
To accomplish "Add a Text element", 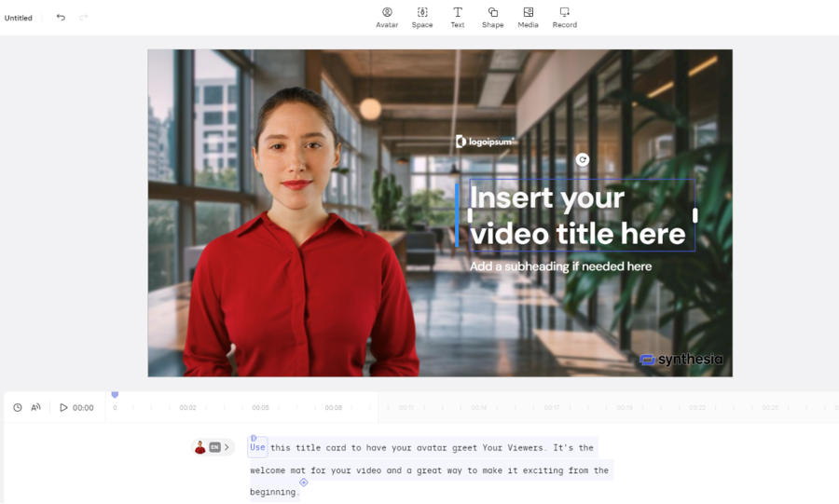I will click(457, 18).
